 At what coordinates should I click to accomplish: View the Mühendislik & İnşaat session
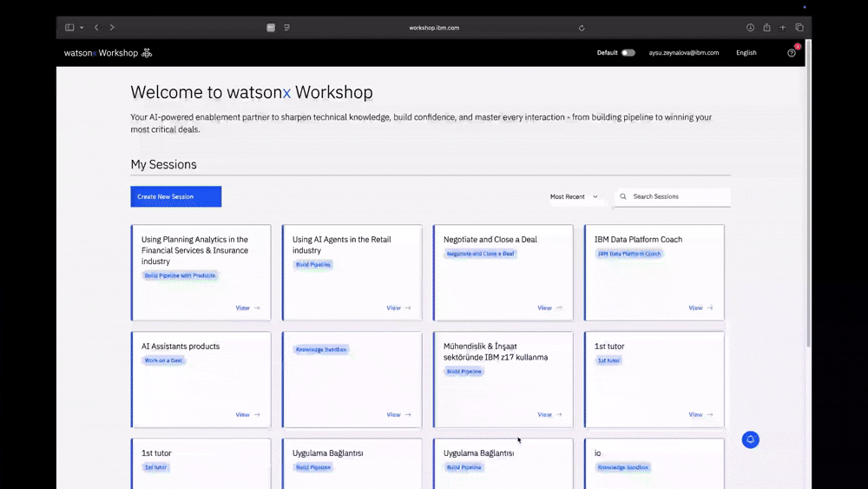point(549,415)
